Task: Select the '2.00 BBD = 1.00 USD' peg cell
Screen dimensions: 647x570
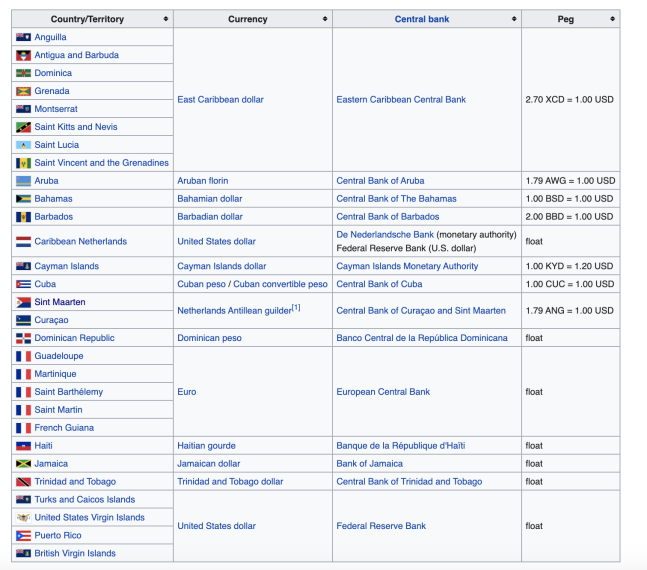Action: click(x=569, y=217)
